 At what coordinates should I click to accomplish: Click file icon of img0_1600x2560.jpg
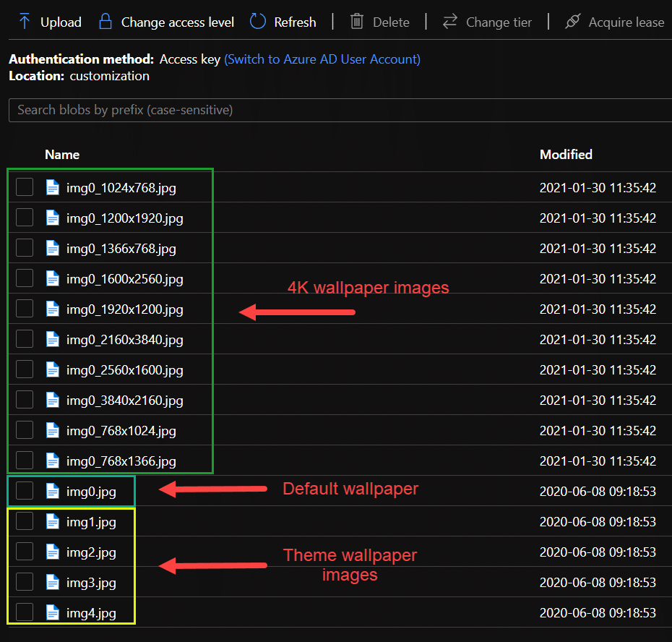pyautogui.click(x=53, y=279)
